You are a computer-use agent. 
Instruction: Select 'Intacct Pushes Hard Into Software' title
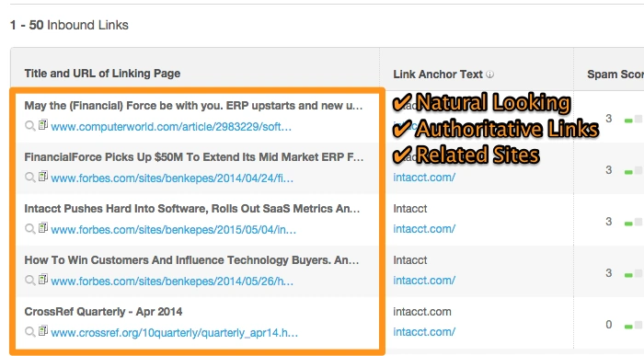(x=192, y=209)
